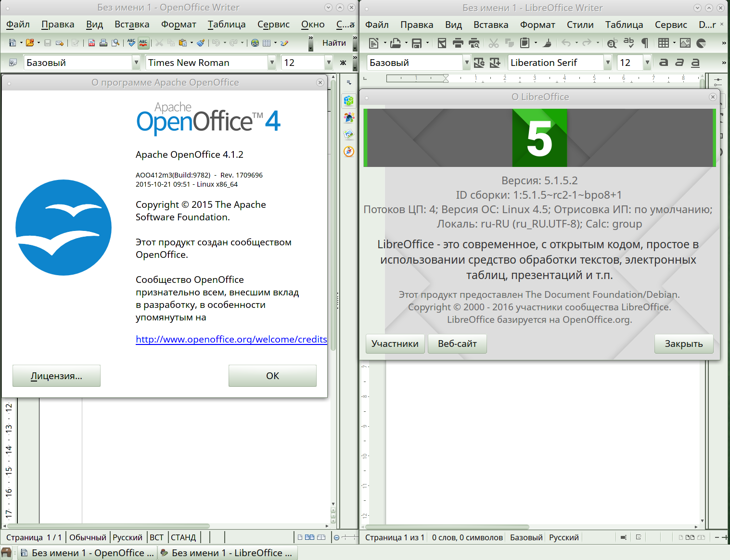
Task: Click Show Draw Functions icon in OpenOffice
Action: click(284, 43)
